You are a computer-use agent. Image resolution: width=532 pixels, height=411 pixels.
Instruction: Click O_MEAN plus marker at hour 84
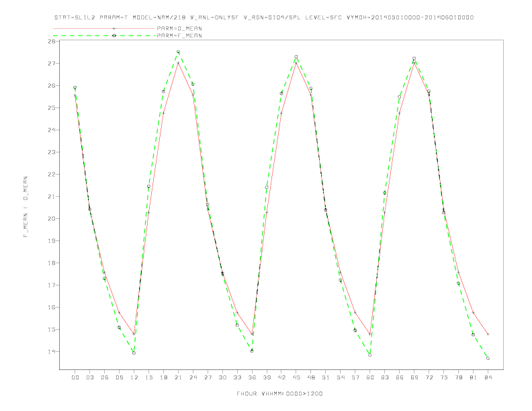click(488, 334)
